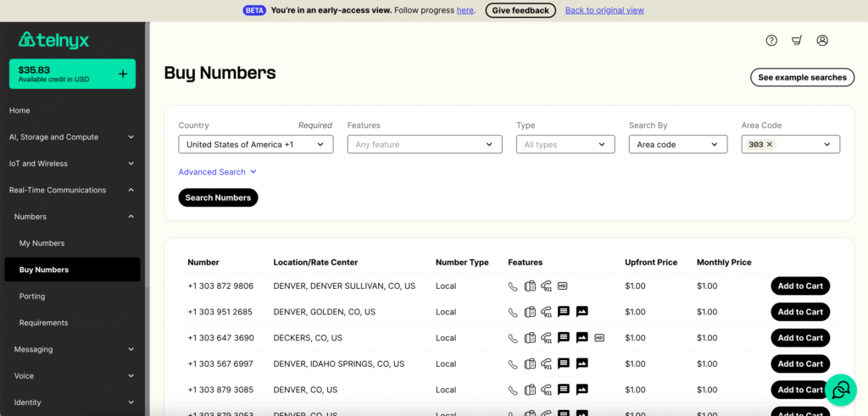Screen dimensions: 868x416
Task: Open the chat support bubble icon
Action: (840, 390)
